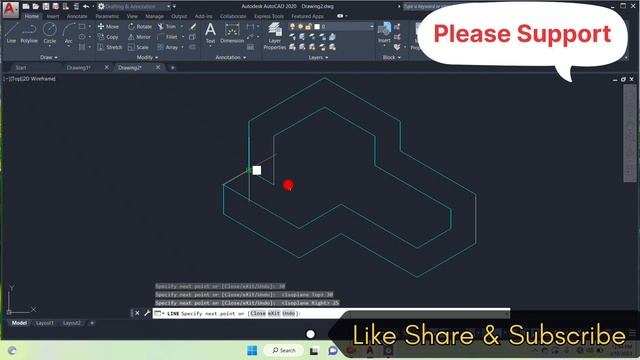Open the layer name dropdown list

tap(371, 27)
